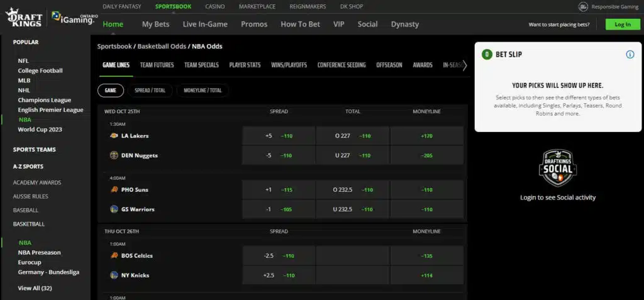The width and height of the screenshot is (644, 300).
Task: Switch to the Team Futures tab
Action: 157,65
